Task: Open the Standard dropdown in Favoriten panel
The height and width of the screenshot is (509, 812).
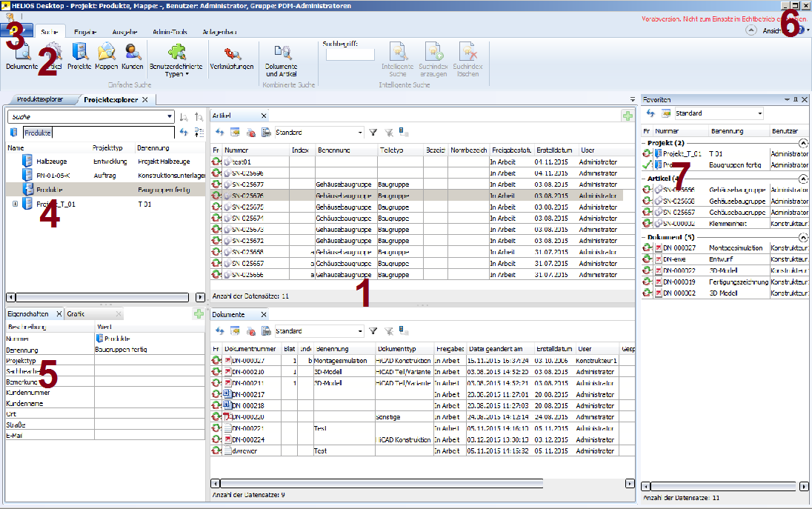Action: 759,113
